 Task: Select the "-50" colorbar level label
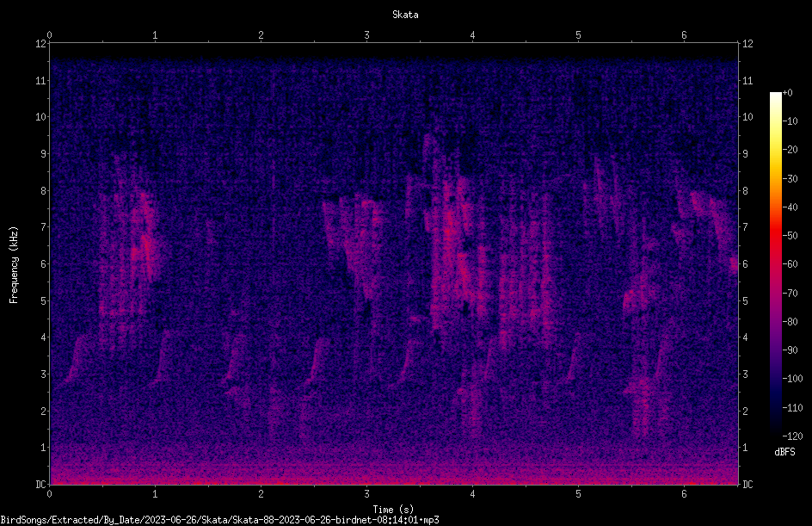(790, 236)
